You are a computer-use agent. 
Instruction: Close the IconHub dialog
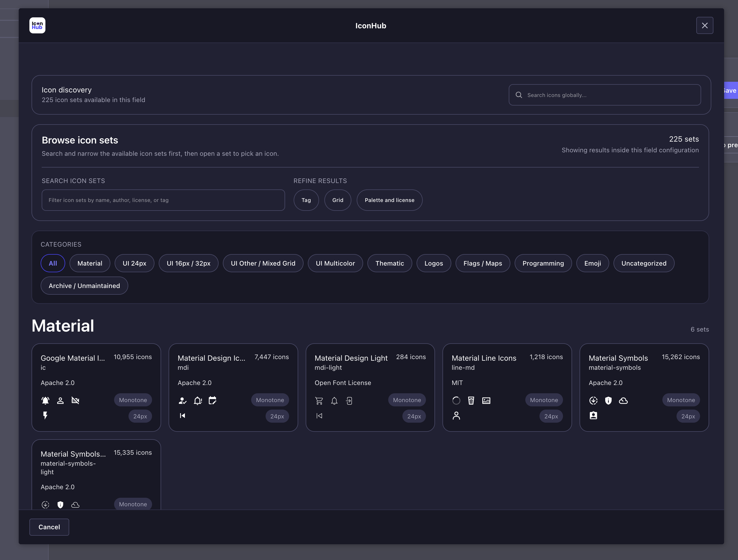tap(705, 25)
